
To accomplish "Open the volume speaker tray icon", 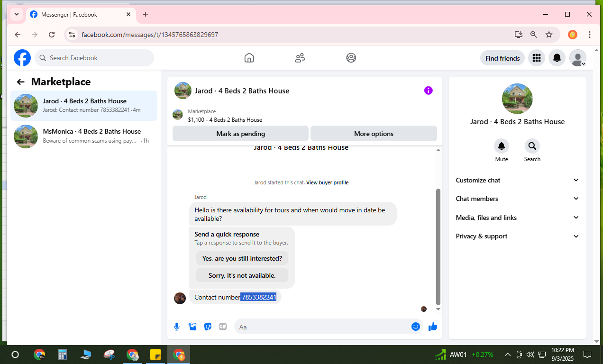I will [530, 355].
